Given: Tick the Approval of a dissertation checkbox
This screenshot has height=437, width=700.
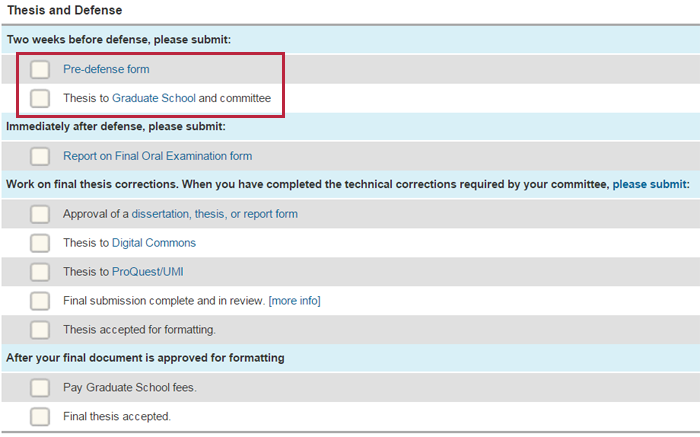Looking at the screenshot, I should 40,214.
